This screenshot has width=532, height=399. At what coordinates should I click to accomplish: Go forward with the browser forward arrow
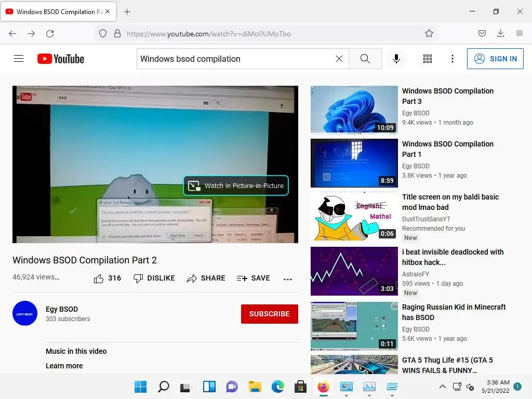pyautogui.click(x=31, y=34)
